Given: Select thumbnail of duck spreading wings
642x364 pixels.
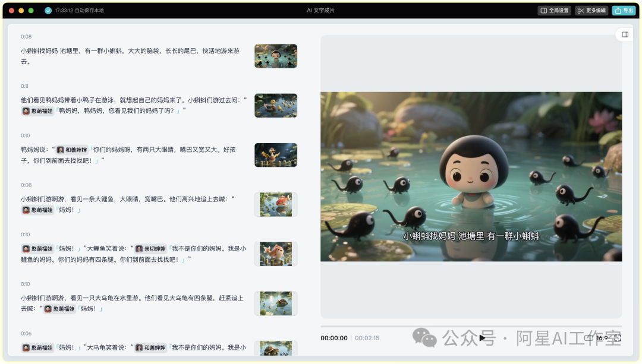Looking at the screenshot, I should [x=276, y=155].
